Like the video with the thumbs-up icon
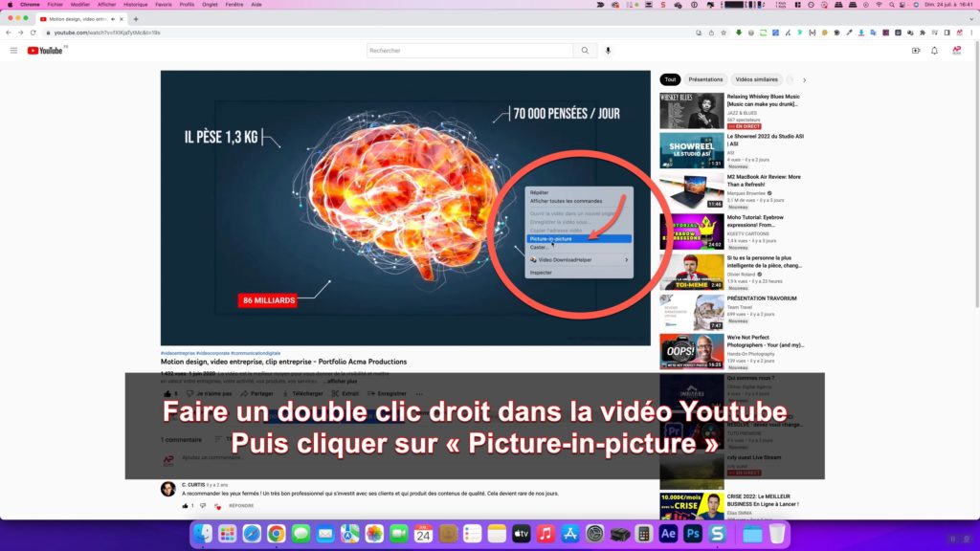The width and height of the screenshot is (980, 551). (167, 393)
